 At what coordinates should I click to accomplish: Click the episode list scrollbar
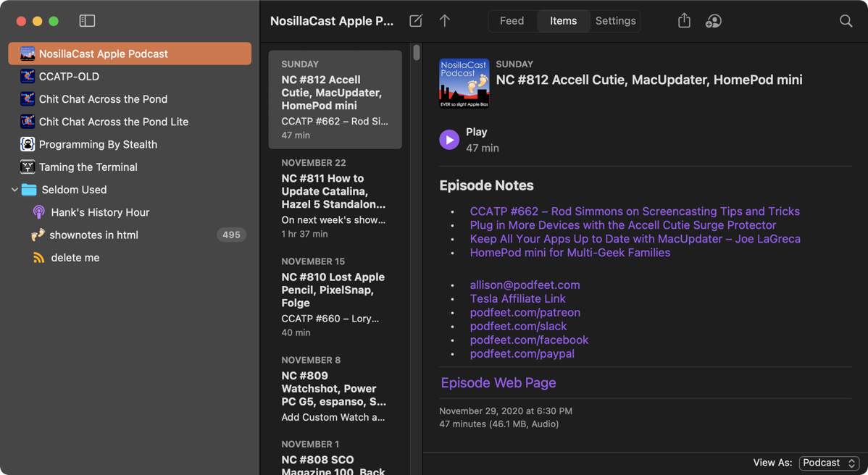pyautogui.click(x=416, y=54)
